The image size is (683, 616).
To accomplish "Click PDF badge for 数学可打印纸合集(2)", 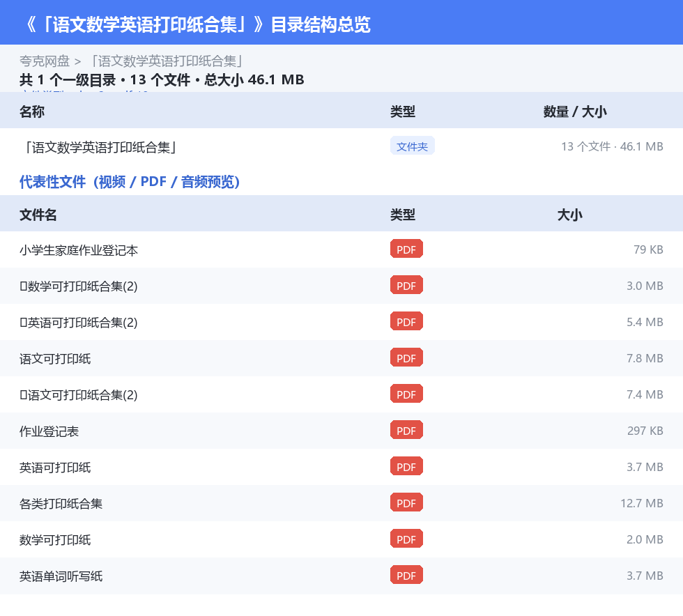I will 406,285.
